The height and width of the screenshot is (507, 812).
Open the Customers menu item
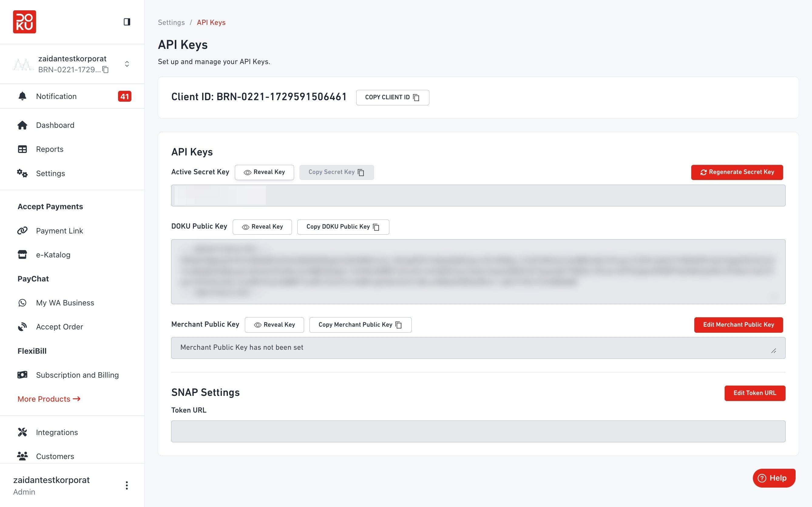[x=55, y=456]
